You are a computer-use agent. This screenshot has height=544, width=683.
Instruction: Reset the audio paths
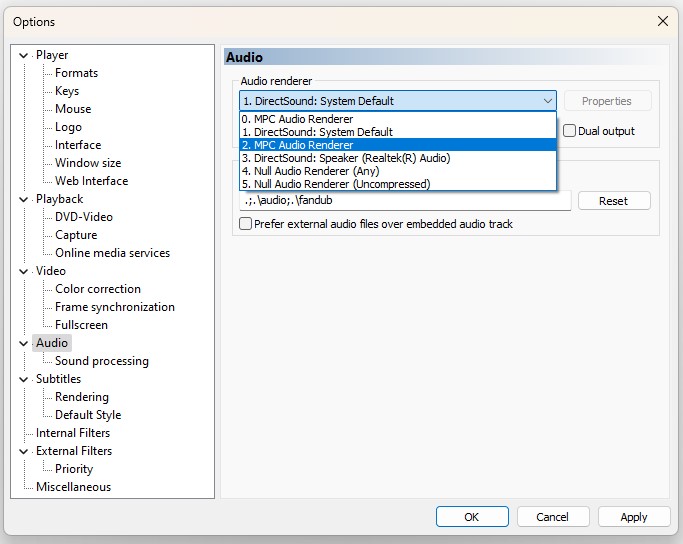click(614, 201)
